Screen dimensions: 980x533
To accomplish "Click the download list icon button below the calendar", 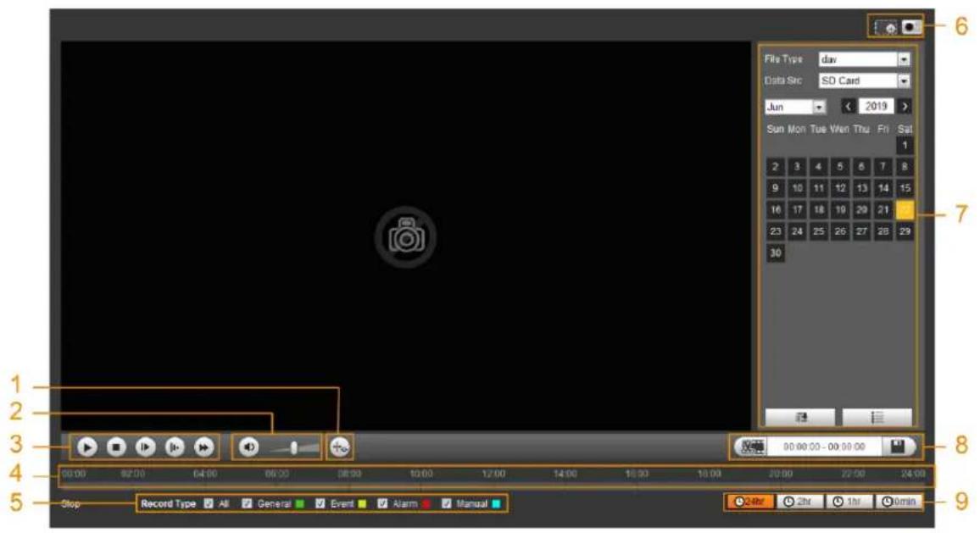I will [x=800, y=417].
